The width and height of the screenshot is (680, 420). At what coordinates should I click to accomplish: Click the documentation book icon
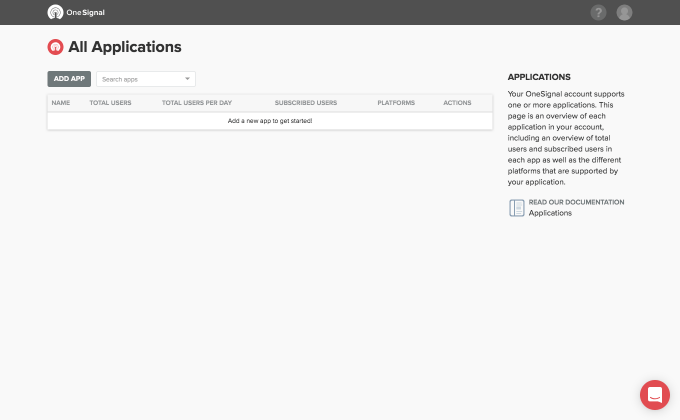pos(517,208)
